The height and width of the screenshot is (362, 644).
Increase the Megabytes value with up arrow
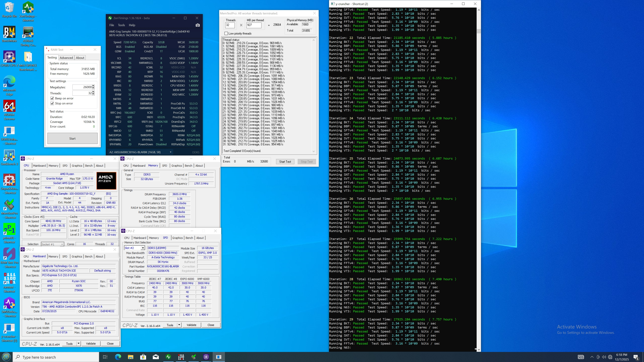pos(93,86)
